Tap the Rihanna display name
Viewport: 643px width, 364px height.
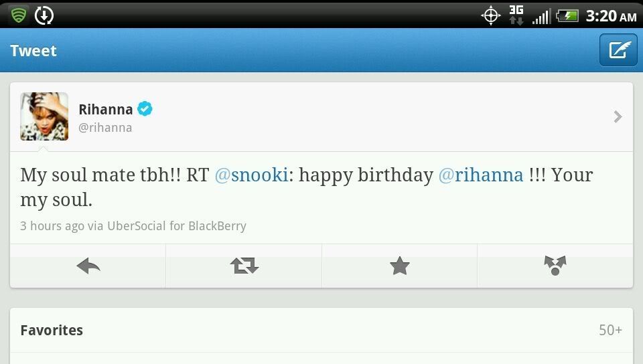click(106, 109)
